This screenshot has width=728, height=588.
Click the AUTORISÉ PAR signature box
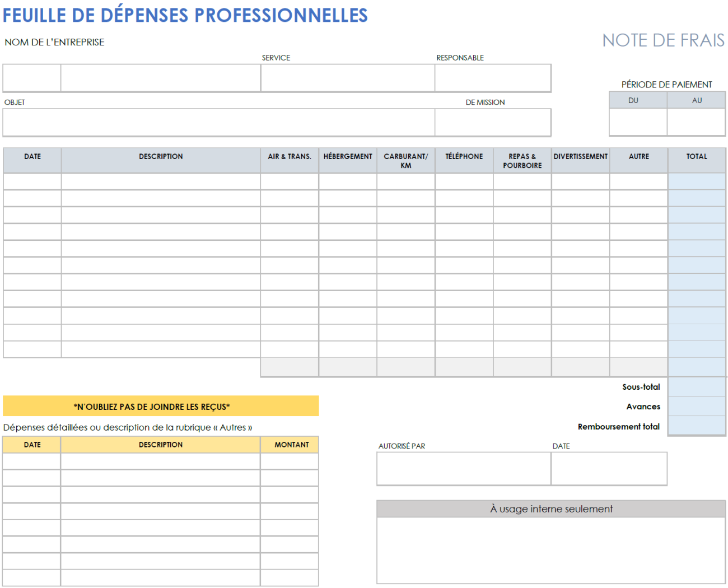(463, 468)
